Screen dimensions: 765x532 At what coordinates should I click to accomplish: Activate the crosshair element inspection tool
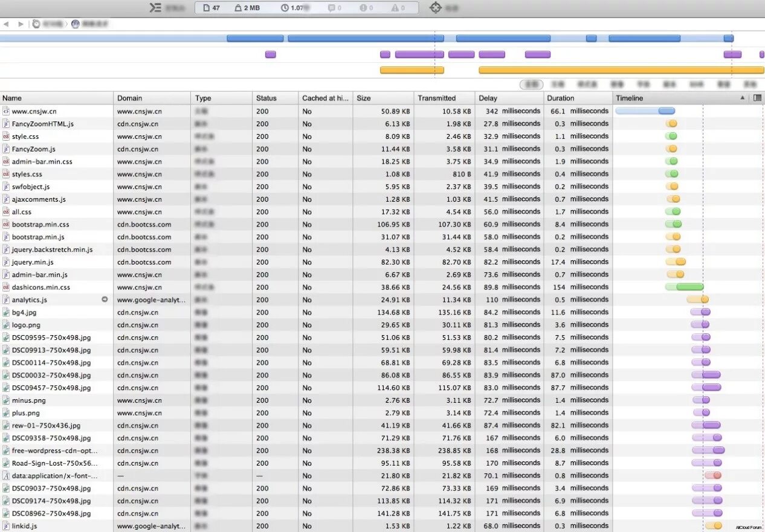click(435, 8)
